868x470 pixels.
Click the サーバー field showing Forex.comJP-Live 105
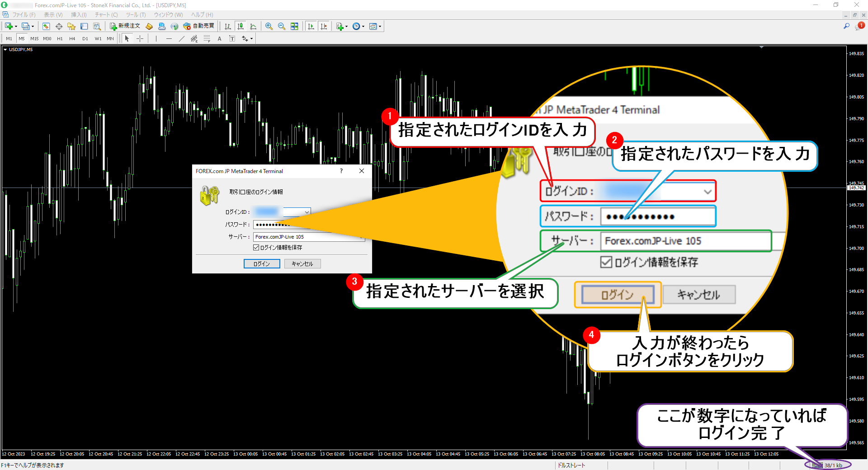[x=309, y=237]
